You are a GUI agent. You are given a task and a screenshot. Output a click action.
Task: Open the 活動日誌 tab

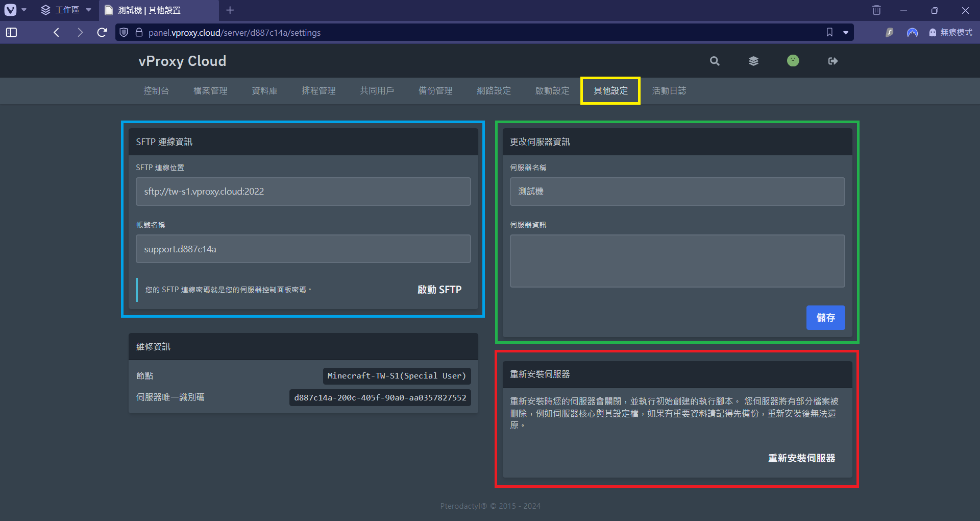(x=669, y=91)
